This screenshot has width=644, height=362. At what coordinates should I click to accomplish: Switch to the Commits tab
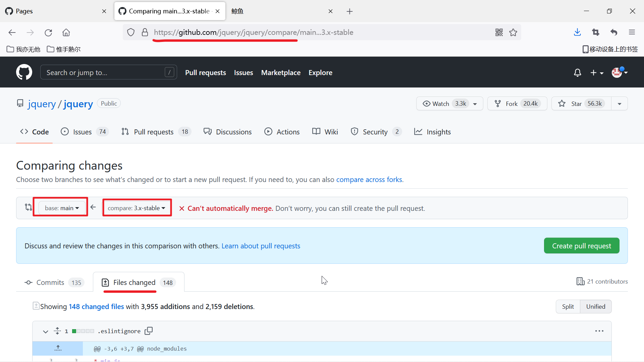pyautogui.click(x=54, y=283)
